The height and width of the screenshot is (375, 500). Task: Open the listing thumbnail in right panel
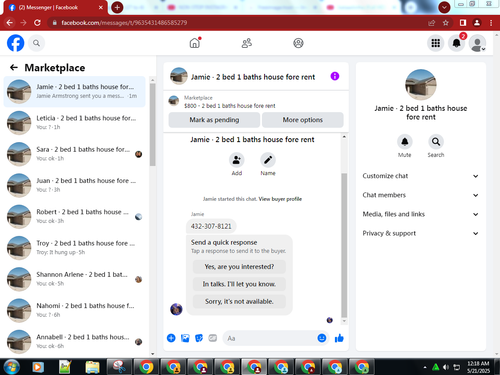click(x=421, y=85)
